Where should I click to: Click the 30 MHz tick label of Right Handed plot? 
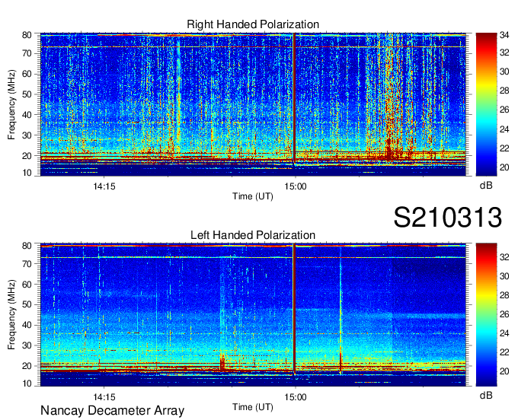coord(27,135)
